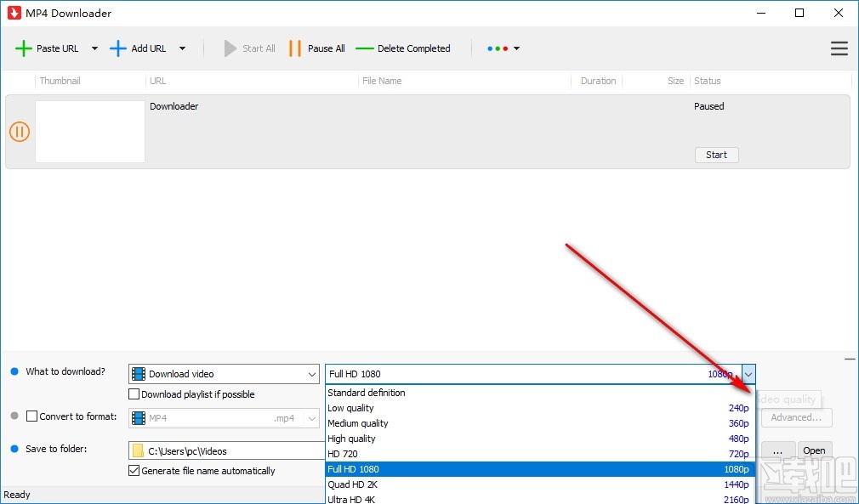Click the paused download circle icon
The image size is (859, 504).
20,132
